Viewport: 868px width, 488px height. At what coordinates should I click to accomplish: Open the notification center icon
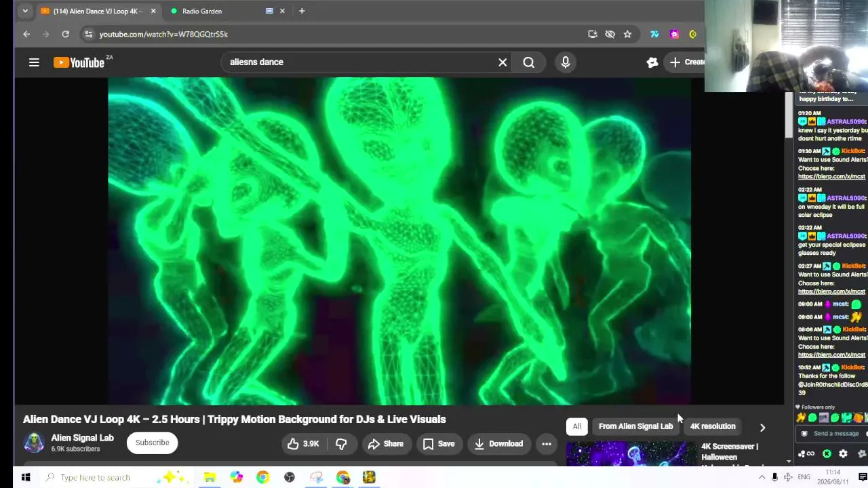(x=863, y=477)
